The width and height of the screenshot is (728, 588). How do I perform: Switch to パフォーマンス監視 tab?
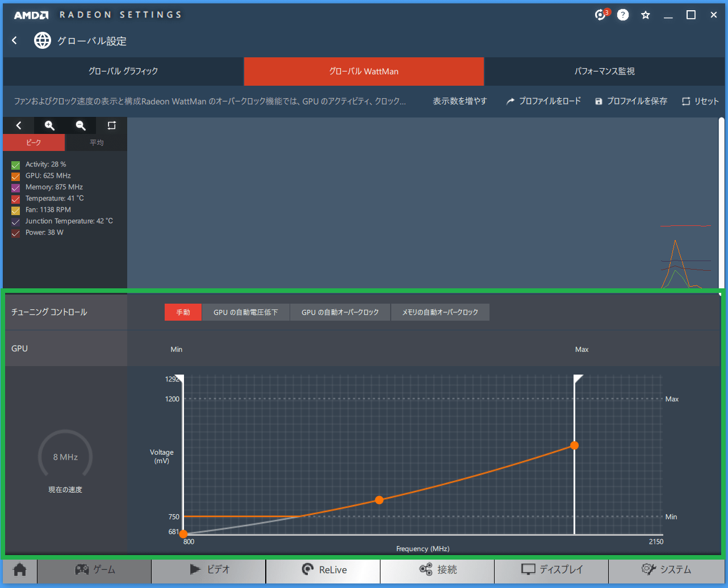[x=604, y=72]
